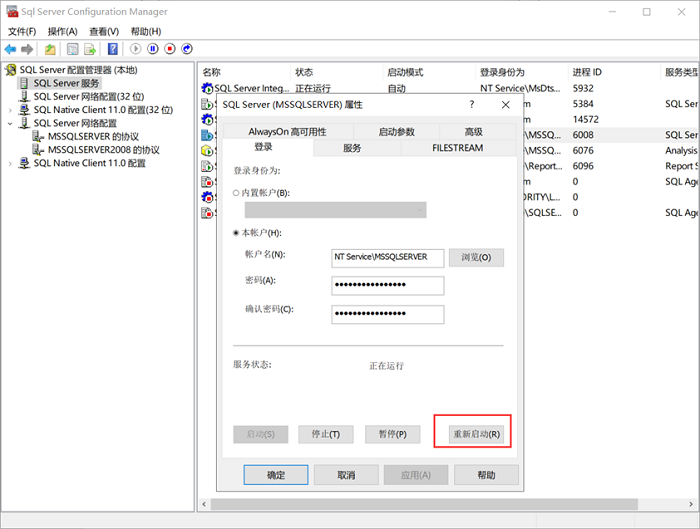Click the up-one-level folder icon
Screen dimensions: 700x529
pyautogui.click(x=50, y=49)
